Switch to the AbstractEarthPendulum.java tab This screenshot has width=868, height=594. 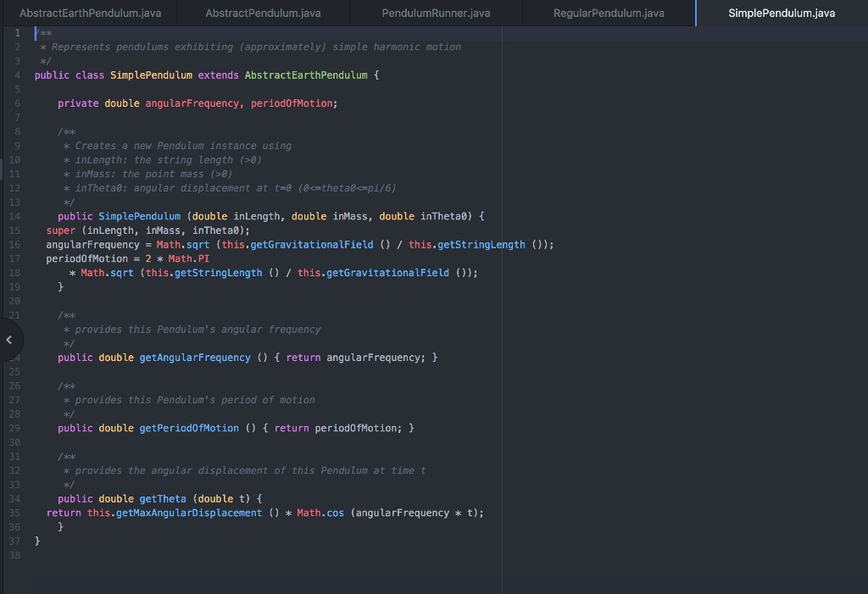90,14
